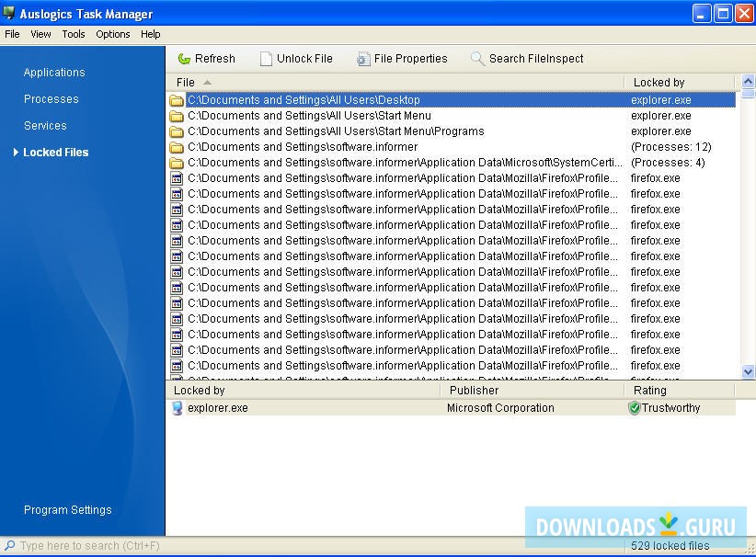Open the Options menu

coord(112,34)
